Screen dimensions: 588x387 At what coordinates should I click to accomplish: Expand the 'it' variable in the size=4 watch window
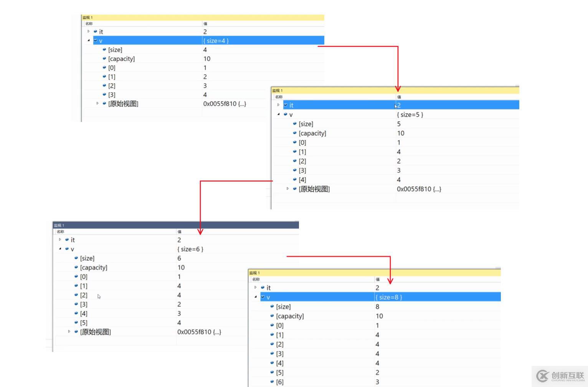(88, 31)
